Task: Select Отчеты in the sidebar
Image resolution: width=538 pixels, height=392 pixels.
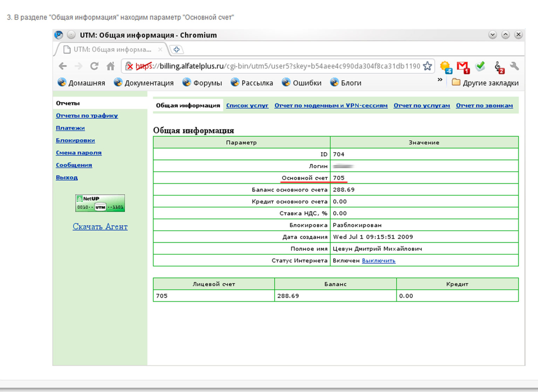Action: [68, 103]
